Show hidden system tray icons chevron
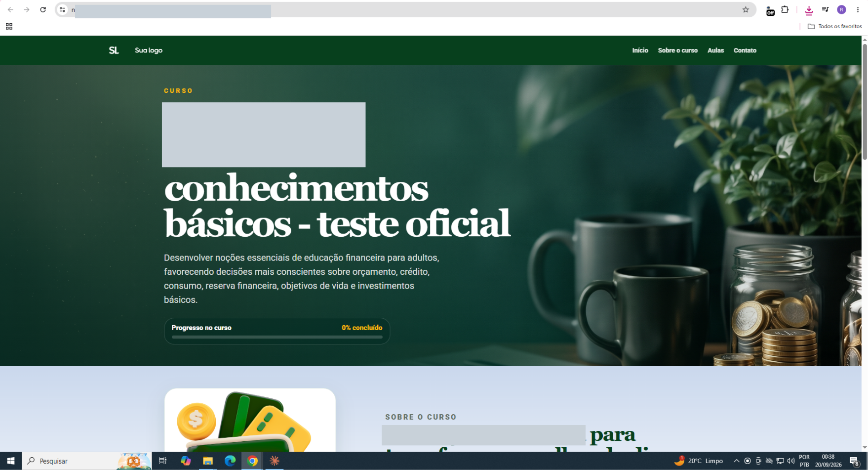Viewport: 868px width, 470px height. tap(737, 461)
